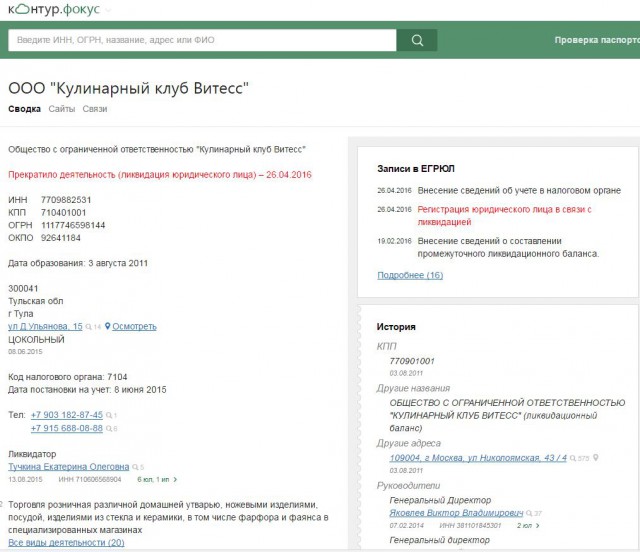This screenshot has width=640, height=552.
Task: Click the КПП value 710401001
Action: pos(63,213)
